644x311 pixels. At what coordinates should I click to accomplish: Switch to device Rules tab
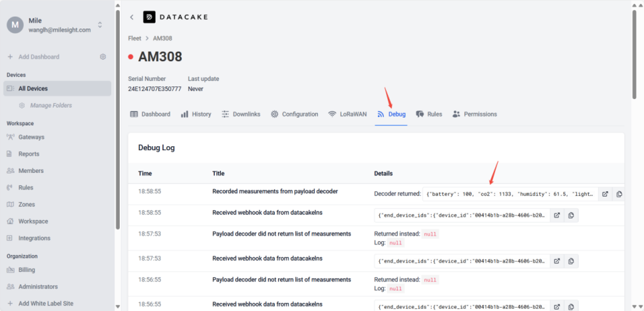[x=429, y=114]
